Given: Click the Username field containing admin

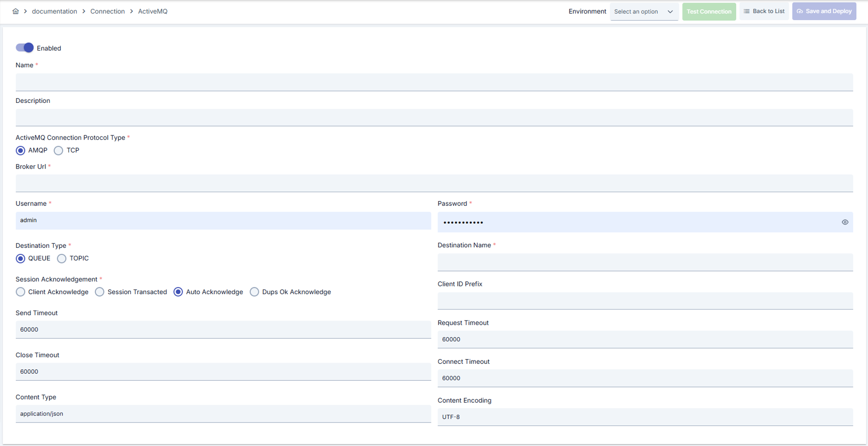Looking at the screenshot, I should (x=223, y=221).
